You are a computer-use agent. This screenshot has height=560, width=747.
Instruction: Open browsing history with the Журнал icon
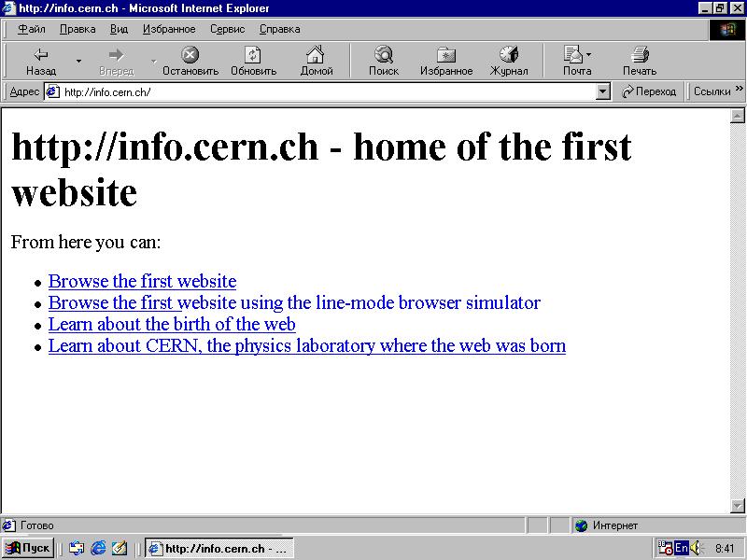510,58
